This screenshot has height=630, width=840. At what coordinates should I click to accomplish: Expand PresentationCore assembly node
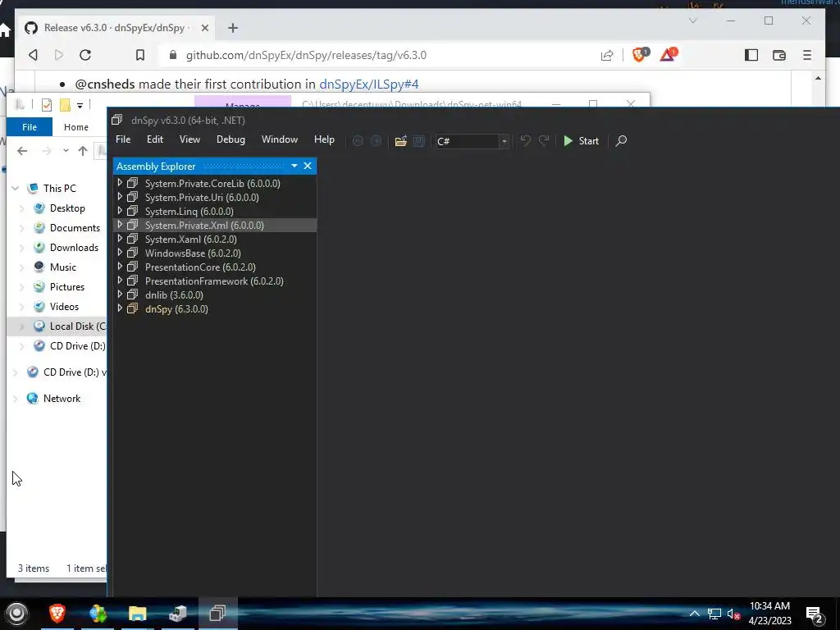click(120, 267)
